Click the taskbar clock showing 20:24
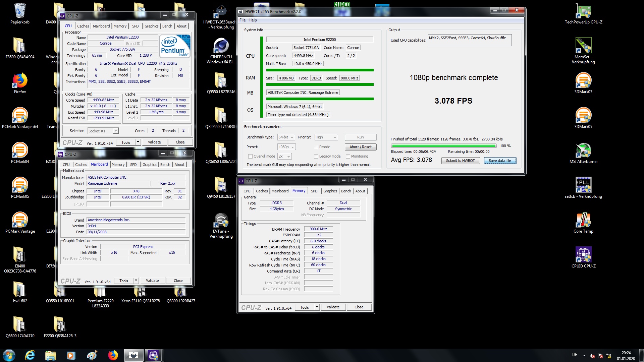644x362 pixels. point(626,356)
